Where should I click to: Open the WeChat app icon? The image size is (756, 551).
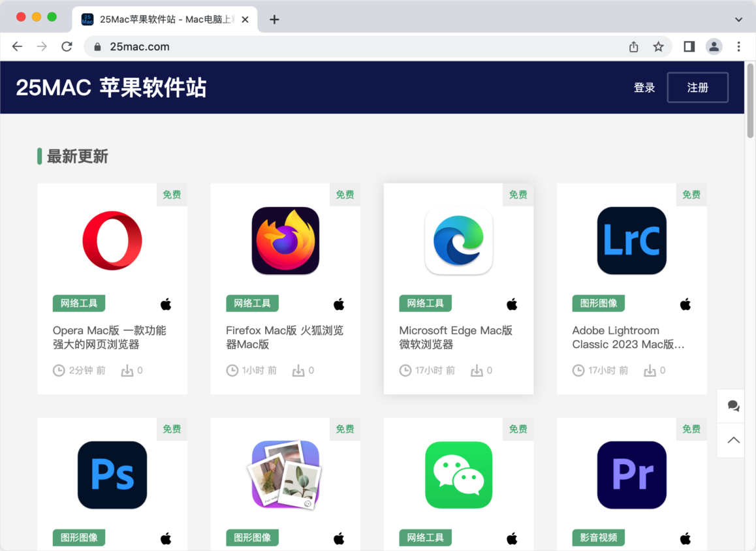[458, 475]
